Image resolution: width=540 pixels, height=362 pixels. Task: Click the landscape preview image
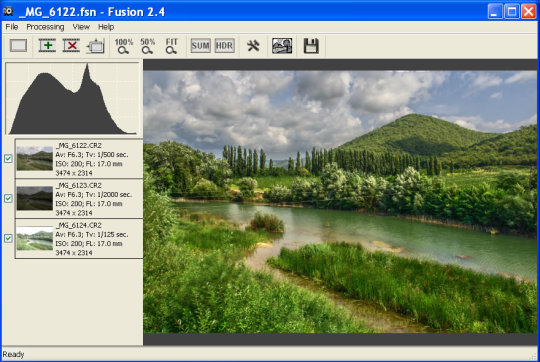(340, 202)
